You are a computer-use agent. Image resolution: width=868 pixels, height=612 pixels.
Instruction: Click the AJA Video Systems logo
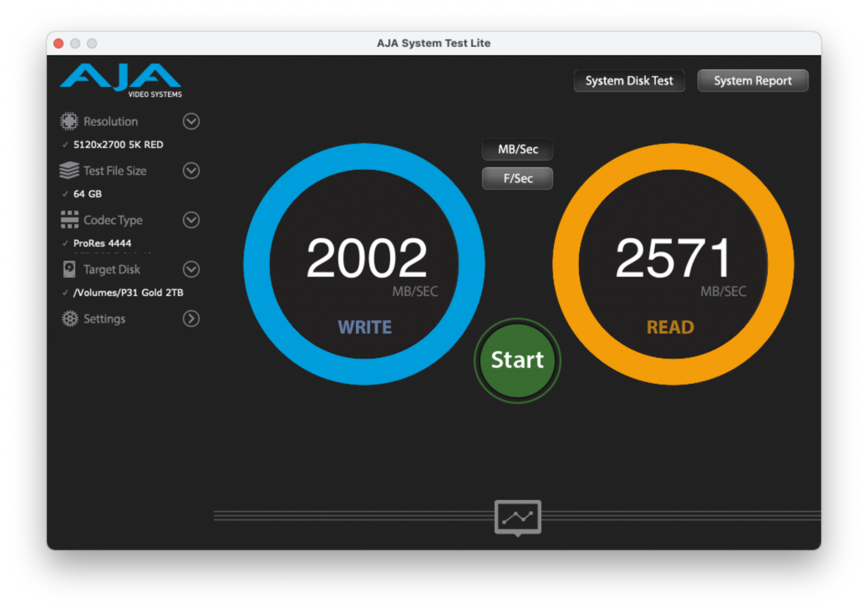(x=121, y=81)
